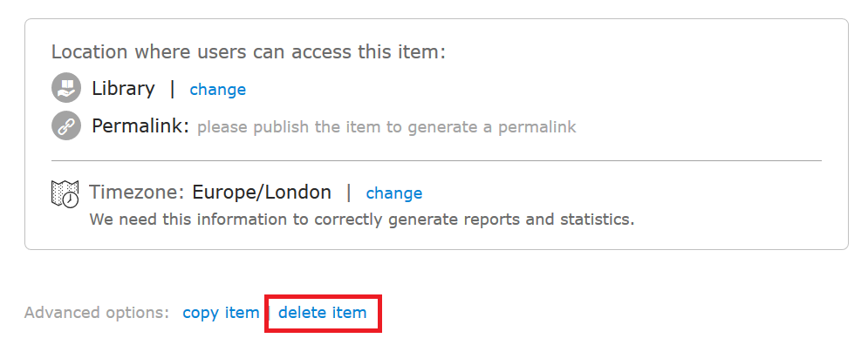Click the separator bar after Library
This screenshot has height=345, width=868.
coord(173,89)
